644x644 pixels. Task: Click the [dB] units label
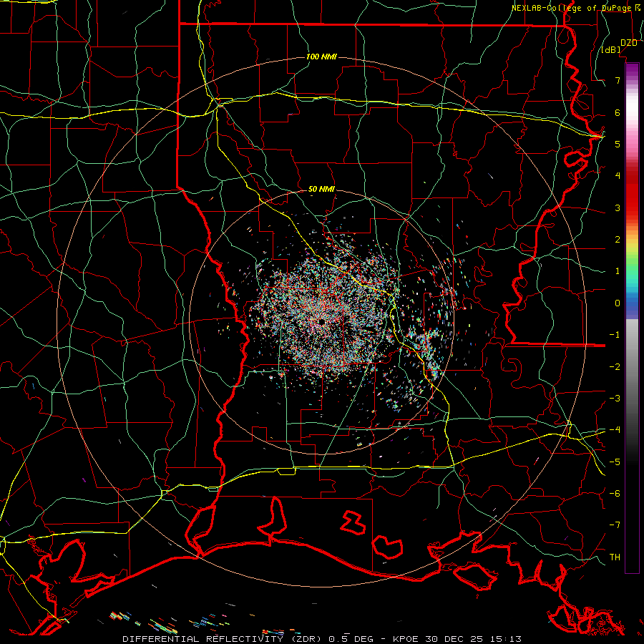pyautogui.click(x=611, y=50)
